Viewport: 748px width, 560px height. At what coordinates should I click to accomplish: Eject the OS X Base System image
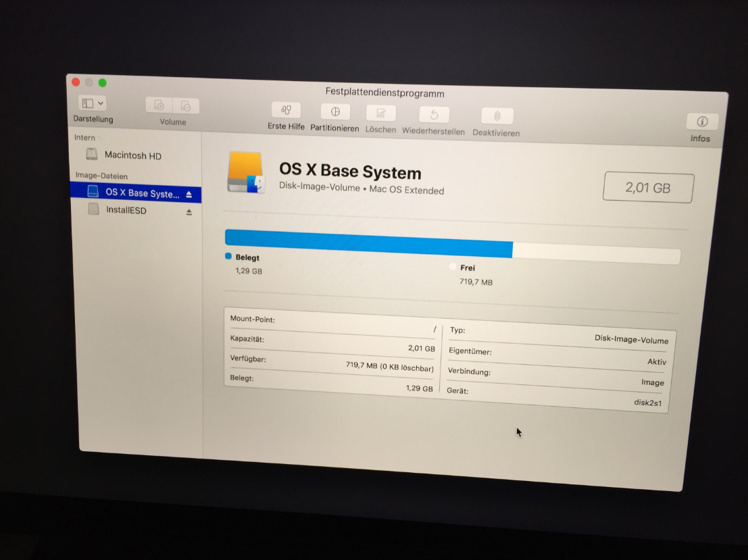[x=189, y=195]
